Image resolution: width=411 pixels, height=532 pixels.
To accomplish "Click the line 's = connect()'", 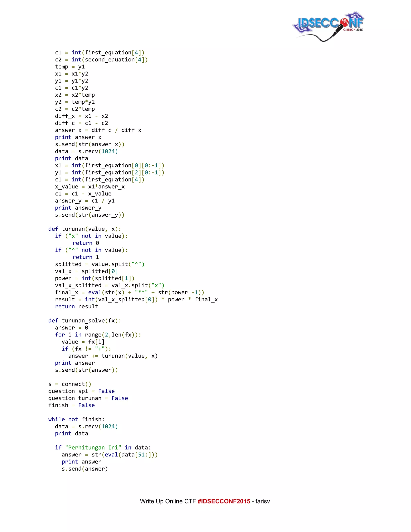I will (x=70, y=384).
